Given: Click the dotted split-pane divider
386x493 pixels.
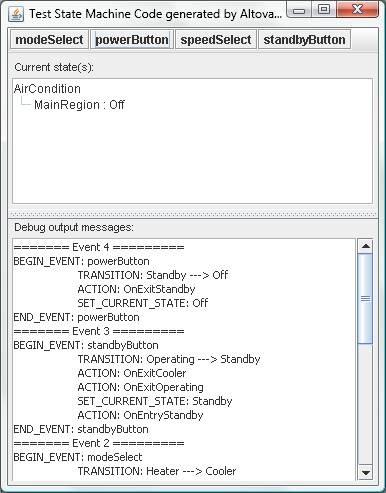Looking at the screenshot, I should (193, 214).
